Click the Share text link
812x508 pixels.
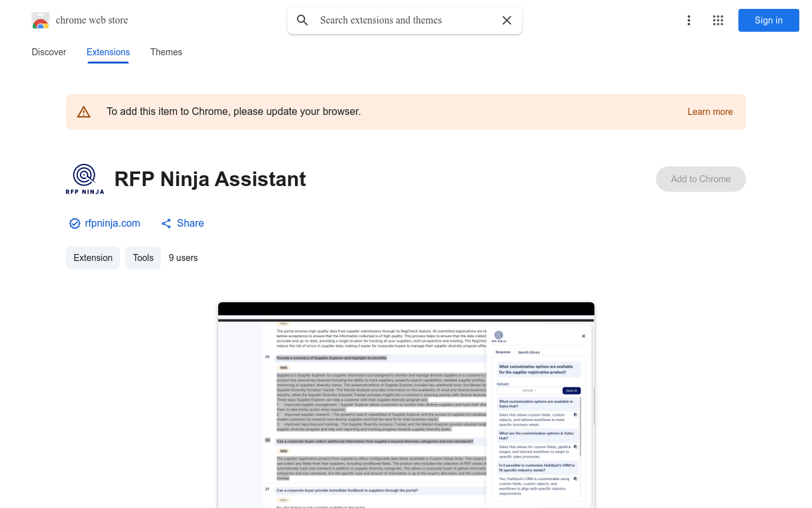[x=190, y=224]
